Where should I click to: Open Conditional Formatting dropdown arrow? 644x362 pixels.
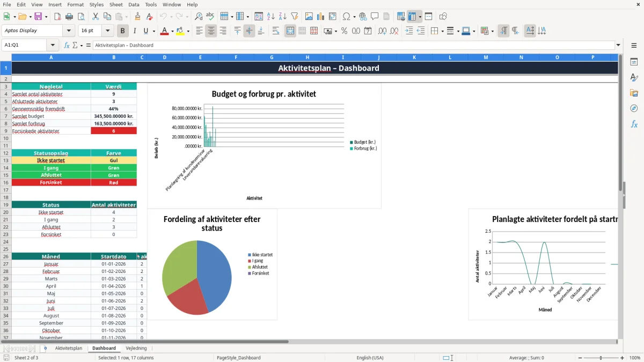492,31
